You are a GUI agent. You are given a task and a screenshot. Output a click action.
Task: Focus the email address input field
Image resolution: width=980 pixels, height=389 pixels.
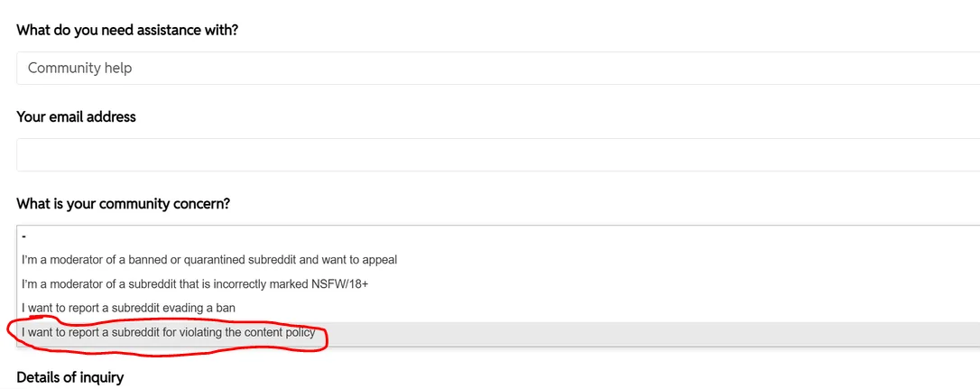(496, 154)
